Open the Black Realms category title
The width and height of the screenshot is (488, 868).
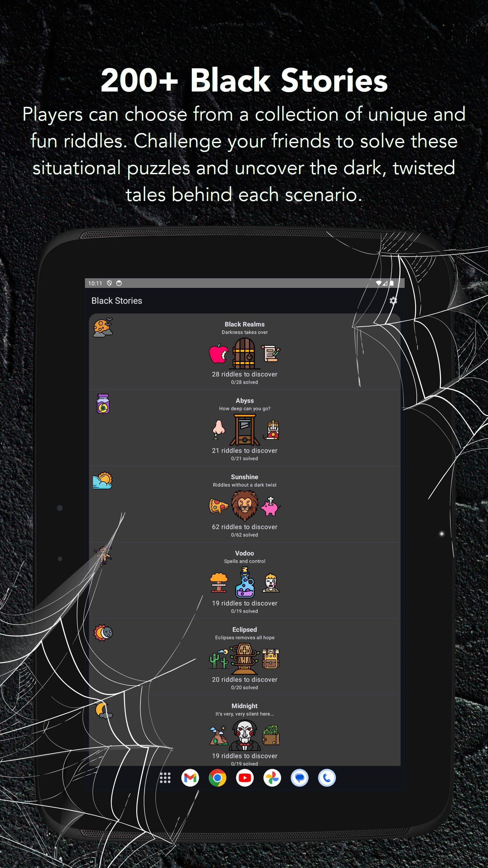tap(245, 324)
